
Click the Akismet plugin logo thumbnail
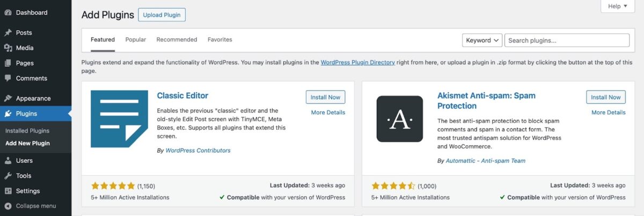(400, 119)
